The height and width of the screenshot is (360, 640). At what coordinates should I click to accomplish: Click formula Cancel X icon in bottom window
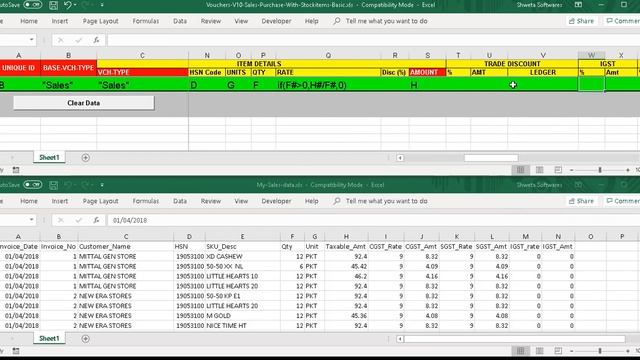click(x=60, y=220)
